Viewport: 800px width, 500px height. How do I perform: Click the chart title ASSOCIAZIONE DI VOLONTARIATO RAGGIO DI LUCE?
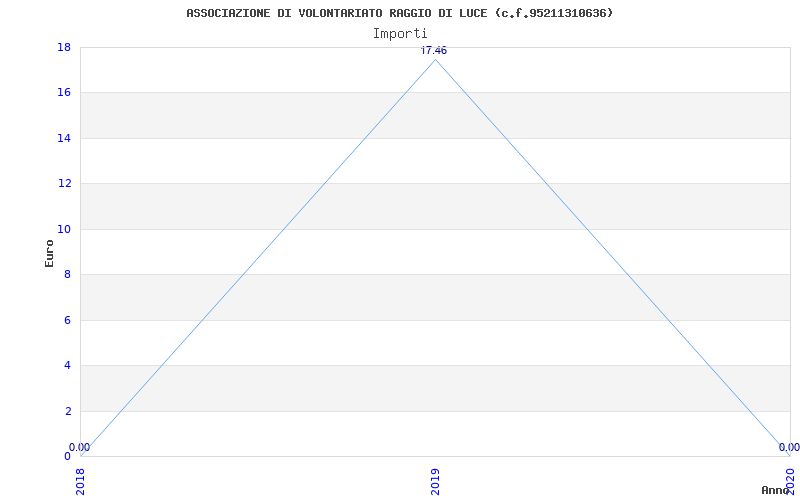point(399,13)
